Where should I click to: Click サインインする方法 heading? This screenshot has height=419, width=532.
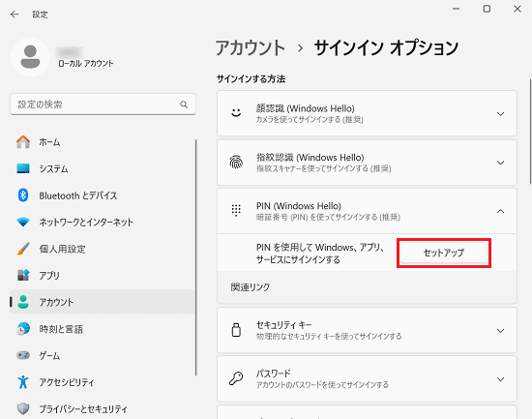[x=251, y=78]
